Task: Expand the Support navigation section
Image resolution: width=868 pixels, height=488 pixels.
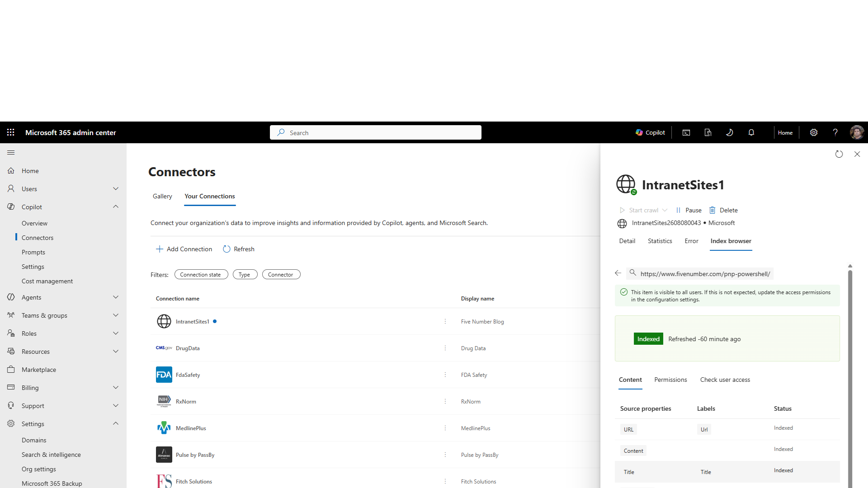Action: point(116,406)
